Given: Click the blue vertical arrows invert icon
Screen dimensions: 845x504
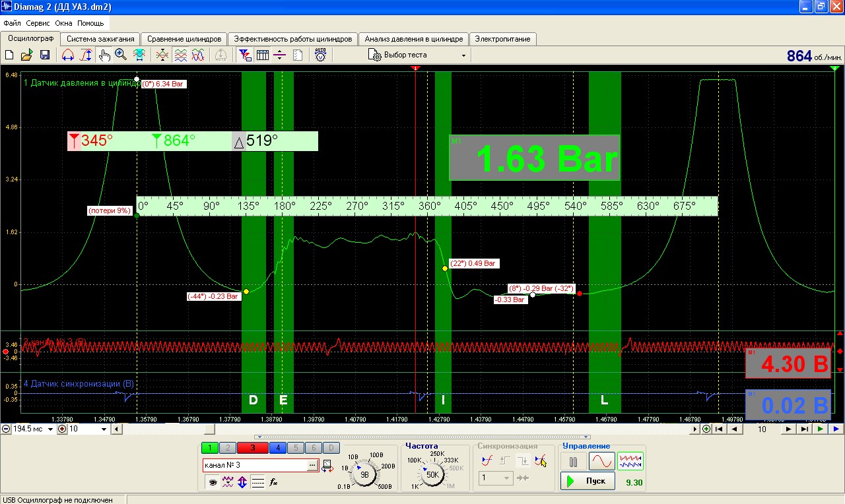Looking at the screenshot, I should click(x=243, y=482).
